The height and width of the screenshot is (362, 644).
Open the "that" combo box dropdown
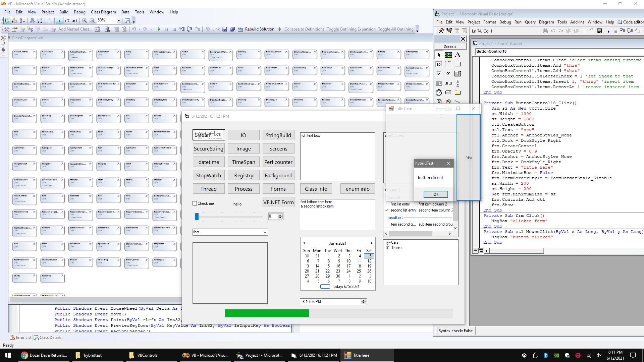(x=265, y=232)
